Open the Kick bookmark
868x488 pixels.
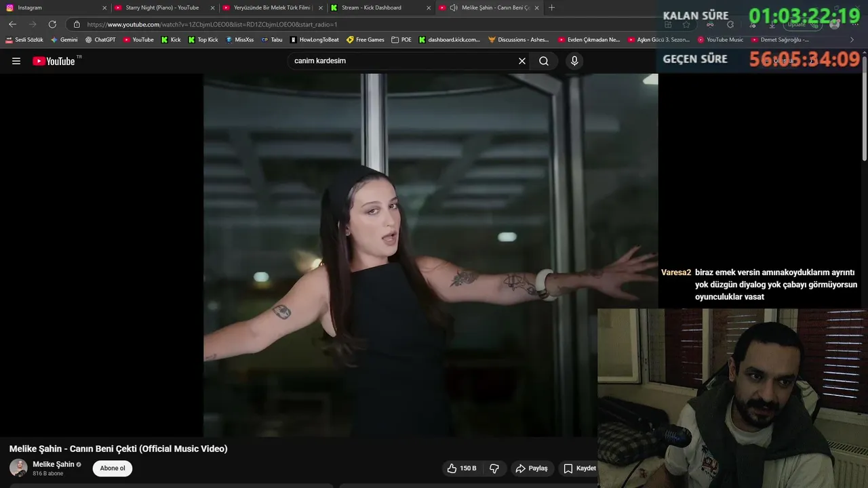171,40
